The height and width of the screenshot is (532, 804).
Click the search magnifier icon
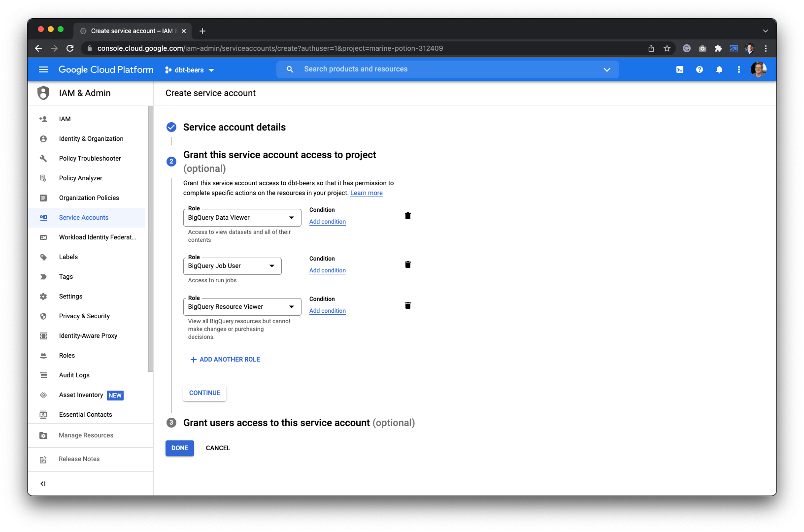point(290,69)
